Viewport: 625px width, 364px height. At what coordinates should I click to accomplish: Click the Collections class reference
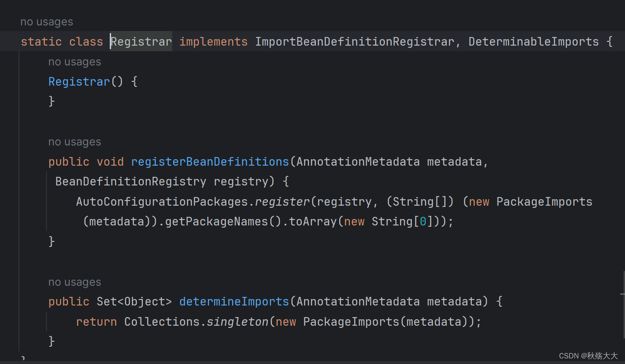pos(162,322)
